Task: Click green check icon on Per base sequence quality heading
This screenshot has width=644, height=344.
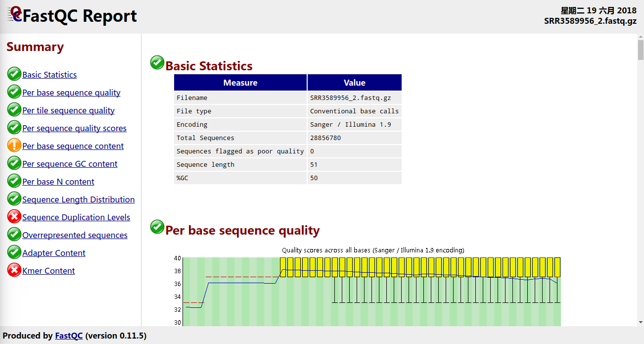Action: pyautogui.click(x=157, y=227)
